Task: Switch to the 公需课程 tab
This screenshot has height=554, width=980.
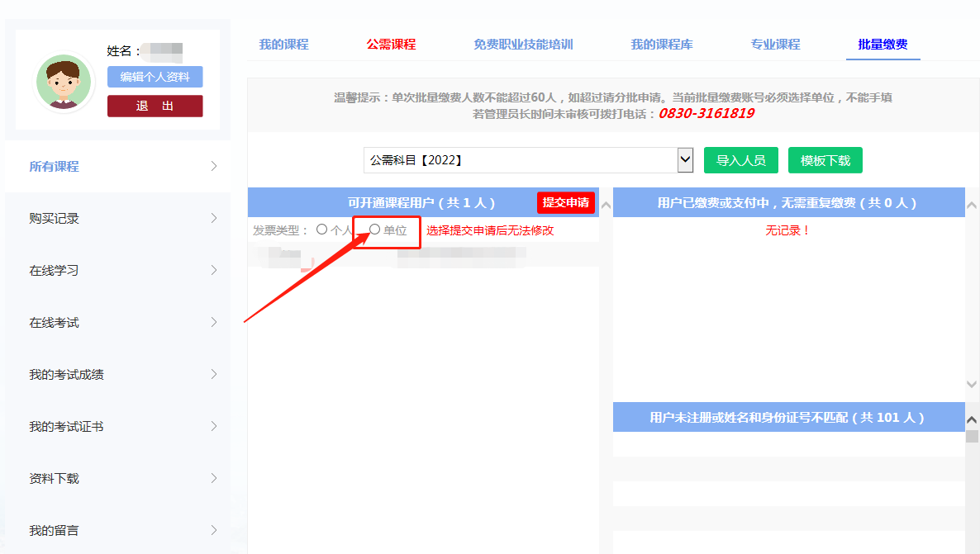Action: 391,45
